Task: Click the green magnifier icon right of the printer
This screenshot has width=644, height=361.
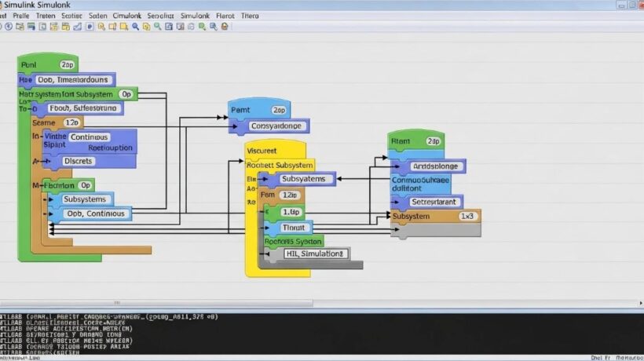Action: pos(202,27)
